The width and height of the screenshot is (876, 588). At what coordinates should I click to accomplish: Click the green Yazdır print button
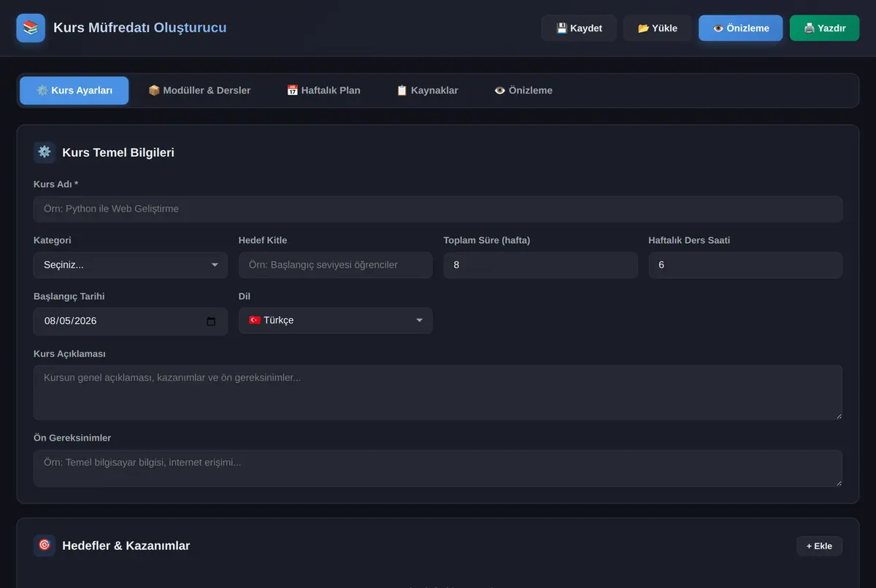coord(824,28)
